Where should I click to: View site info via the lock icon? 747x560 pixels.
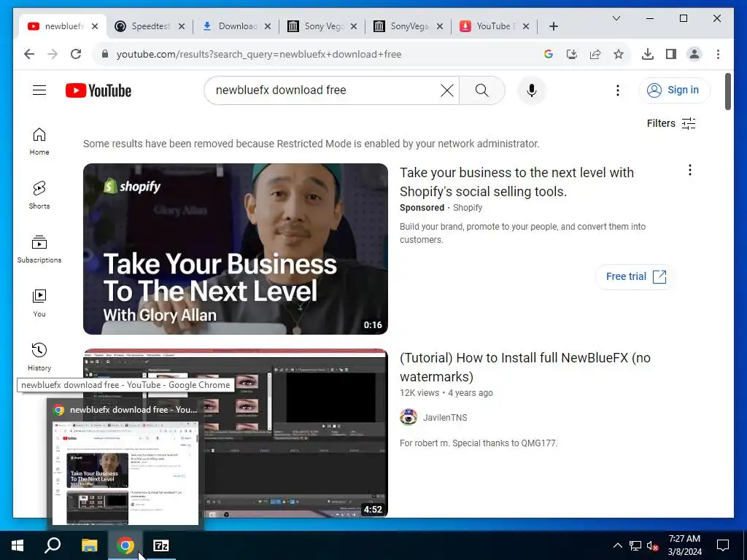point(105,54)
